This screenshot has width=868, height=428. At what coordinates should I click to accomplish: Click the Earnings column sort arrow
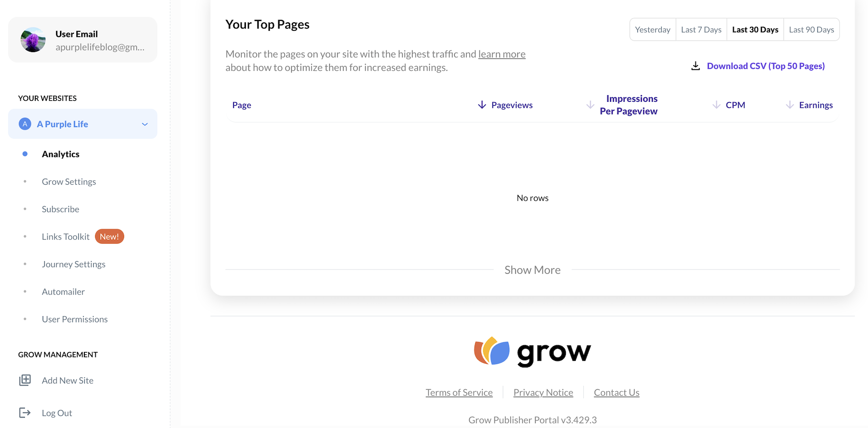[x=790, y=105]
